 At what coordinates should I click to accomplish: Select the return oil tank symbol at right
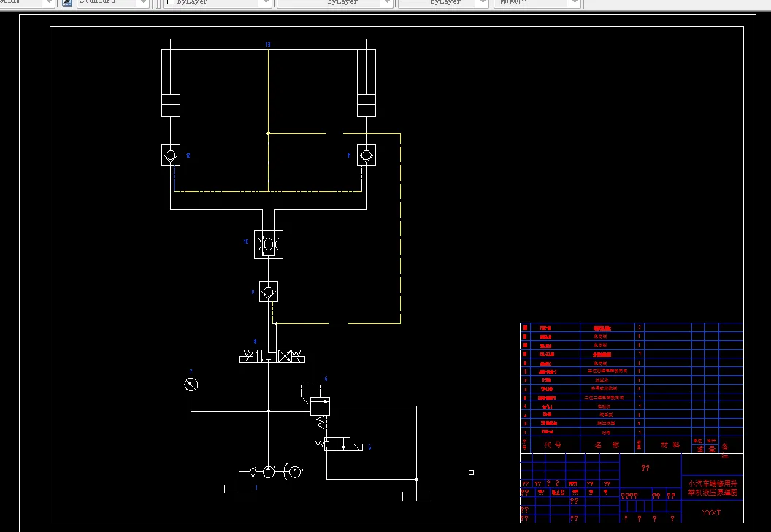(x=417, y=496)
